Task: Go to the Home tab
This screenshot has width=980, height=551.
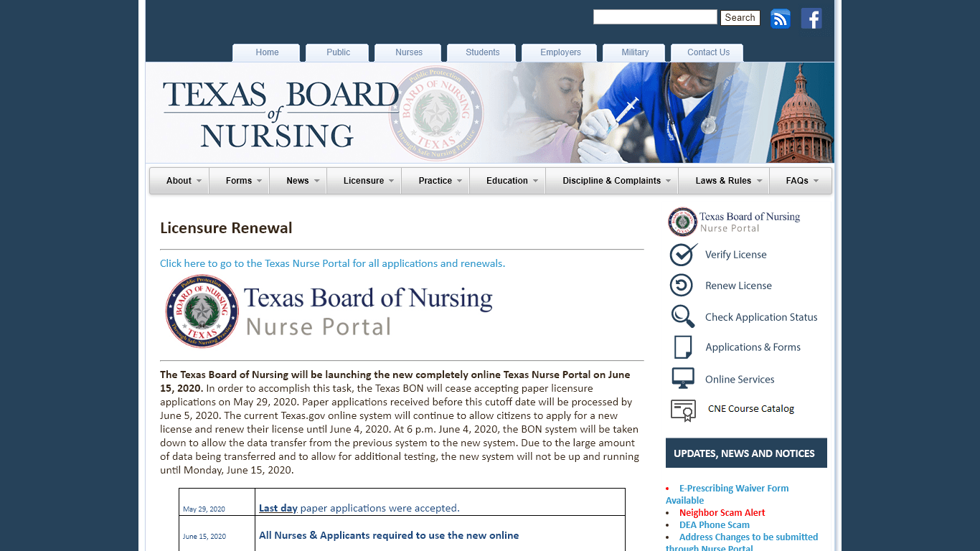Action: (x=267, y=52)
